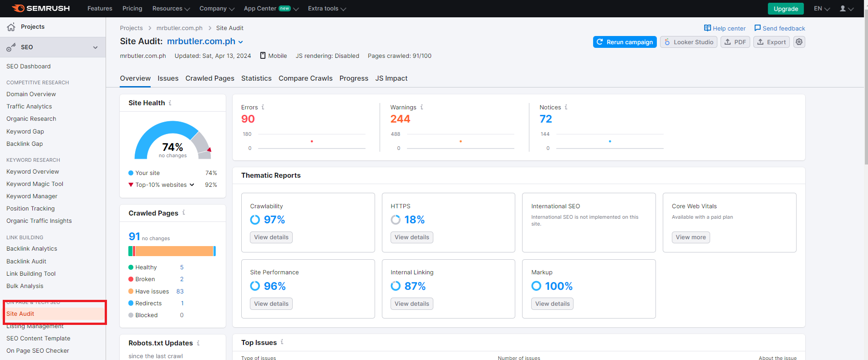Click the Site Health info icon
The width and height of the screenshot is (868, 360).
(x=170, y=103)
